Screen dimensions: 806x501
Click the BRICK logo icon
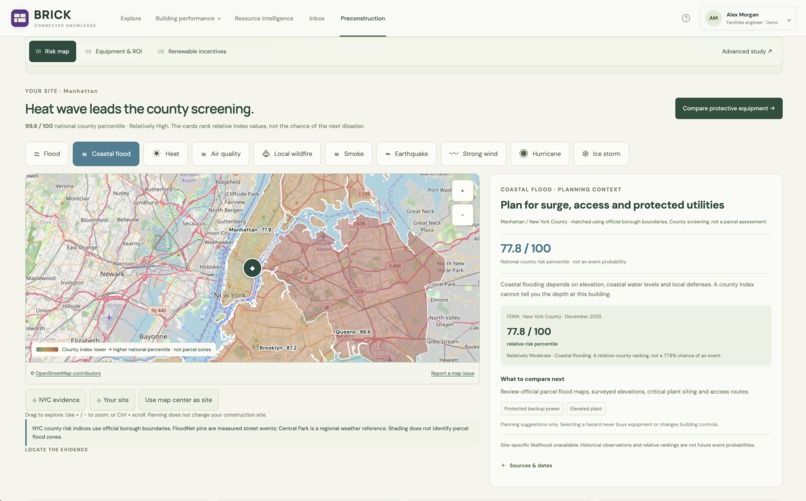point(20,18)
